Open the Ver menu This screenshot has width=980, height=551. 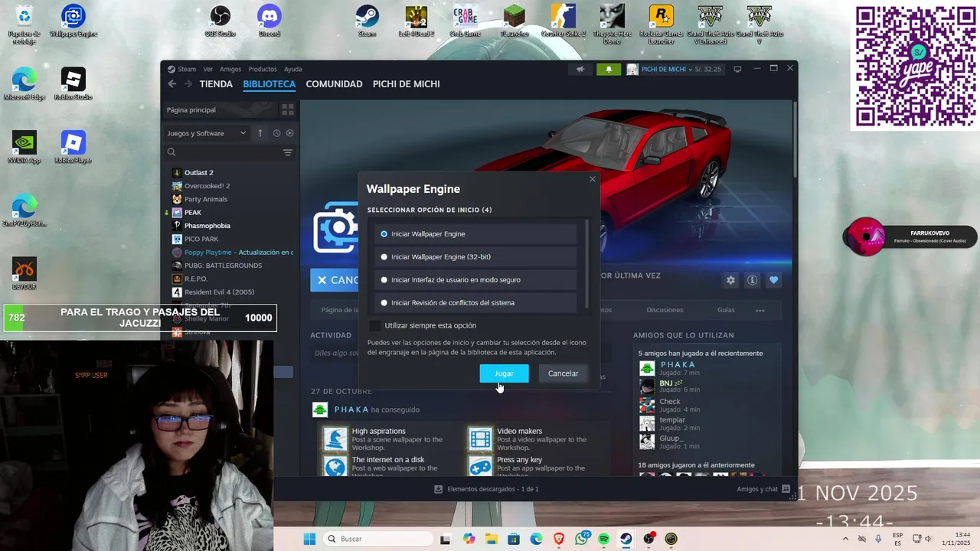[x=207, y=69]
